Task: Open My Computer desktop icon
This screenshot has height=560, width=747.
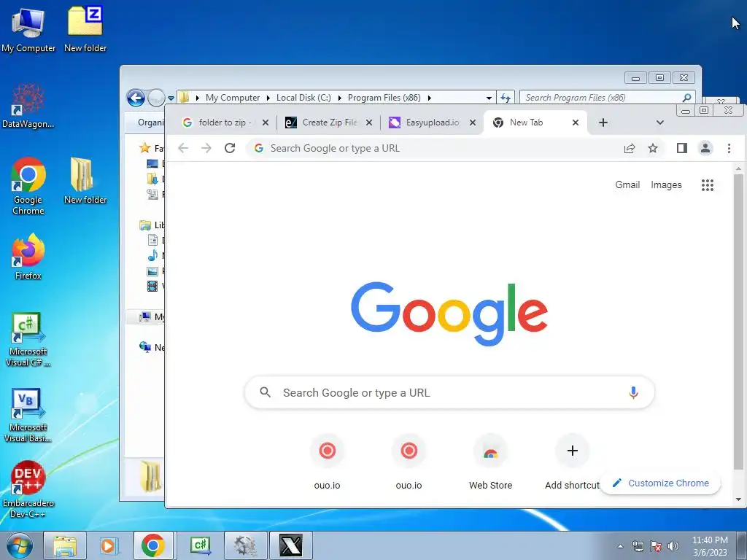Action: point(28,29)
